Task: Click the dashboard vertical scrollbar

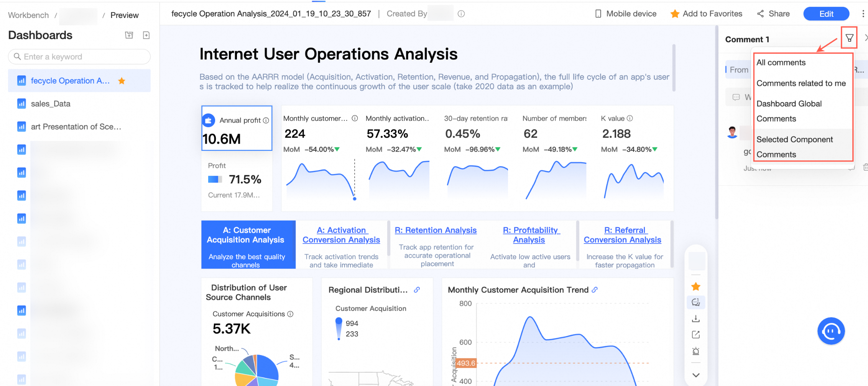Action: click(x=716, y=123)
